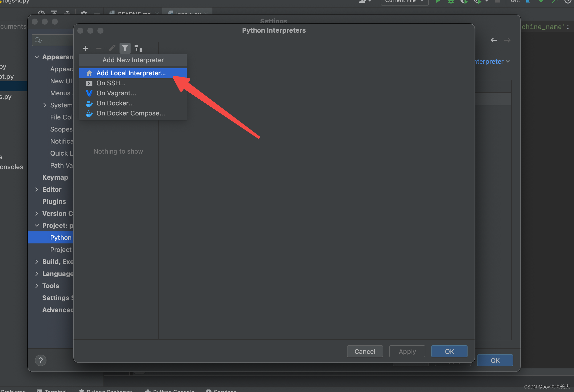The height and width of the screenshot is (392, 574).
Task: Expand the System Settings node
Action: tap(45, 105)
